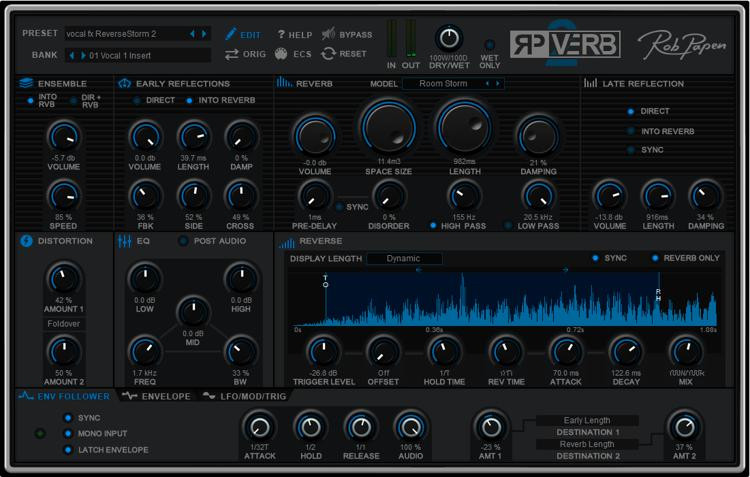Select Late Reflection Direct option
The image size is (750, 477).
[631, 111]
